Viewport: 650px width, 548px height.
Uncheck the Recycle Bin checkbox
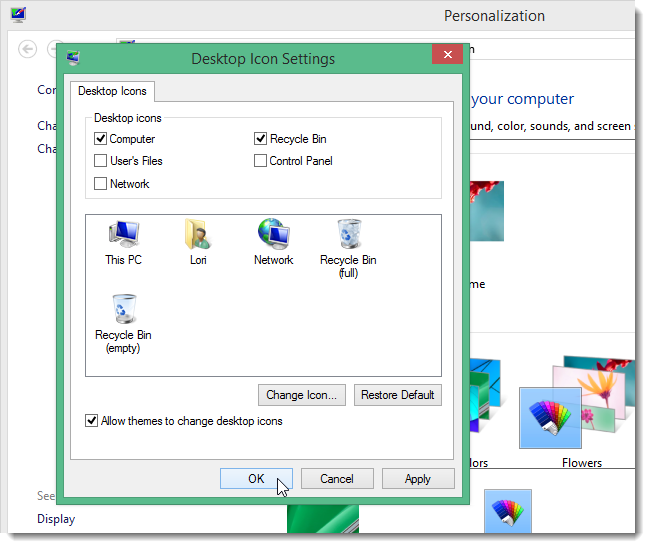[x=260, y=138]
